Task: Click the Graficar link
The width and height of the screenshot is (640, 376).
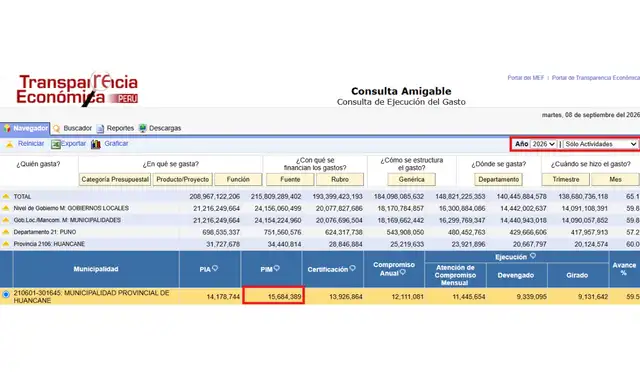Action: [x=116, y=144]
